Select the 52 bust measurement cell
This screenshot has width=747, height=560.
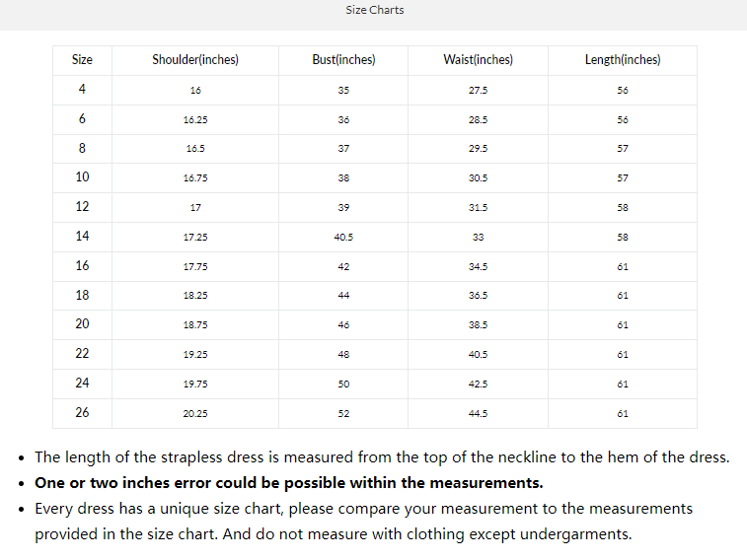343,413
